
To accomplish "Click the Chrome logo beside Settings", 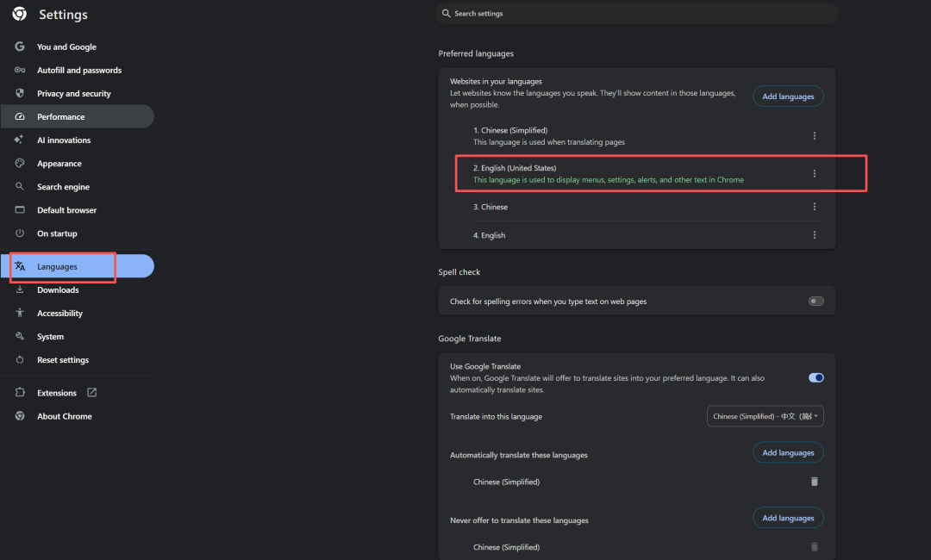I will pyautogui.click(x=19, y=14).
